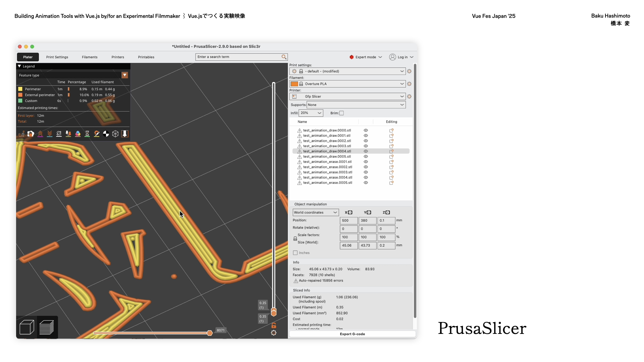
Task: Switch to Print Settings tab
Action: point(57,57)
